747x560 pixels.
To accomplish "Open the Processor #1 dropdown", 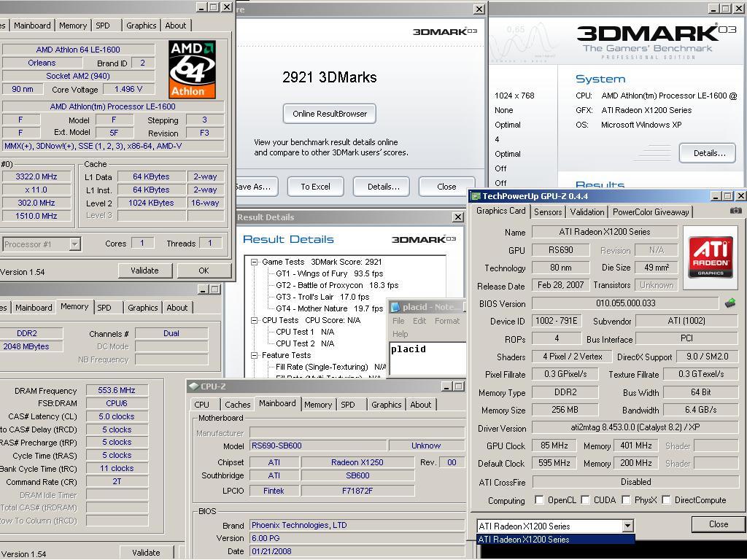I will click(75, 244).
